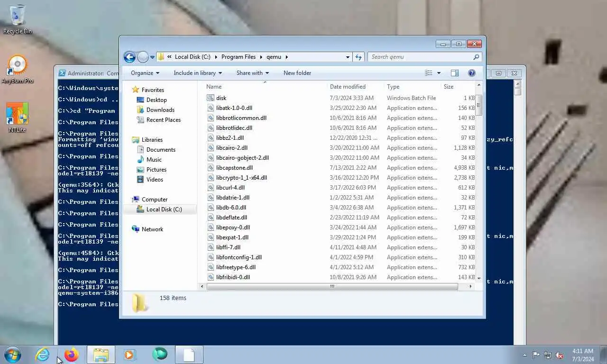This screenshot has width=607, height=364.
Task: Click the Action Center flag tray icon
Action: pyautogui.click(x=536, y=355)
